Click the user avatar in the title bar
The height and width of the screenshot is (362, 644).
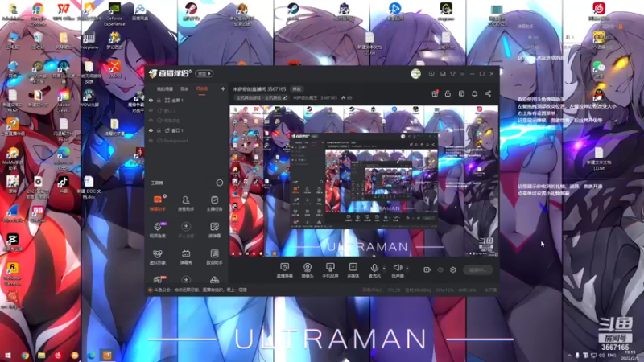(415, 74)
